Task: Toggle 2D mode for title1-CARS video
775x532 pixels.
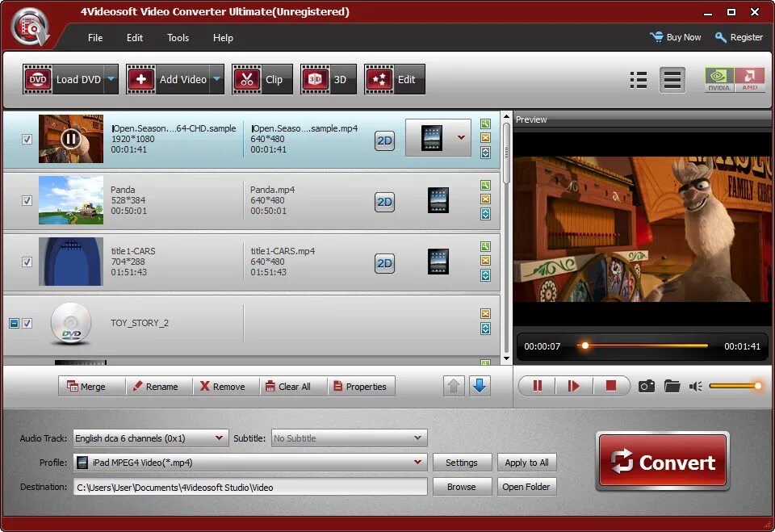Action: point(384,263)
